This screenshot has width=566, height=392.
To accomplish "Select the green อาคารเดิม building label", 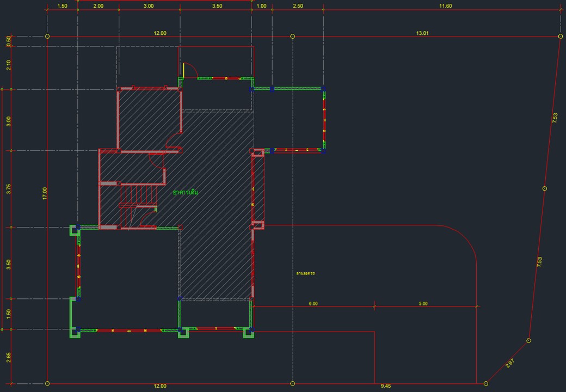I will (x=186, y=193).
